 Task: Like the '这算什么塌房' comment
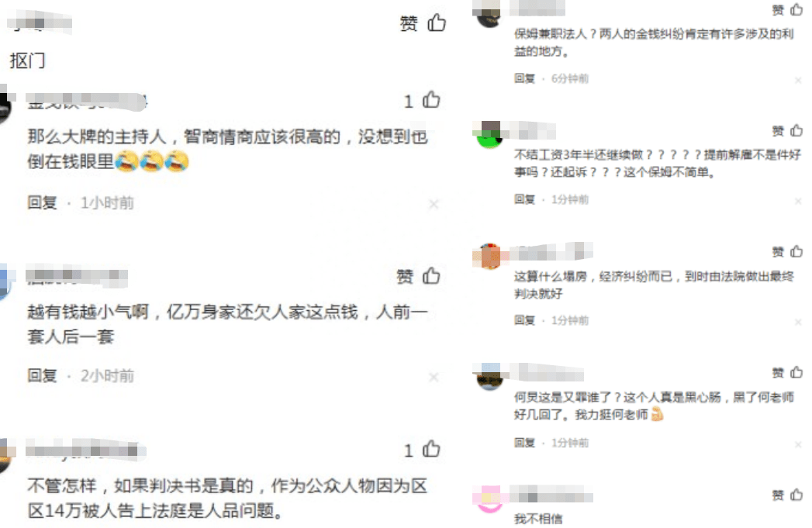click(x=796, y=251)
